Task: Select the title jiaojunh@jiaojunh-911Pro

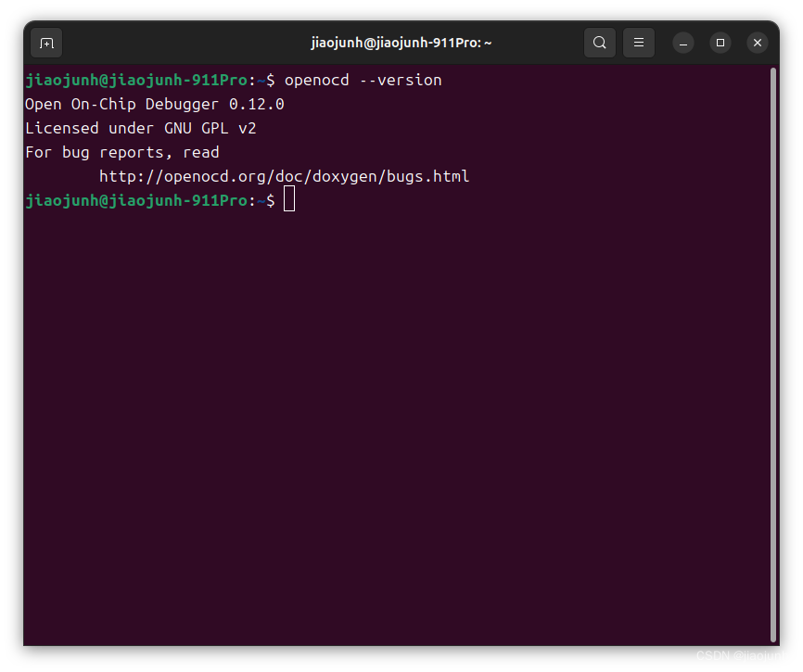Action: point(401,42)
